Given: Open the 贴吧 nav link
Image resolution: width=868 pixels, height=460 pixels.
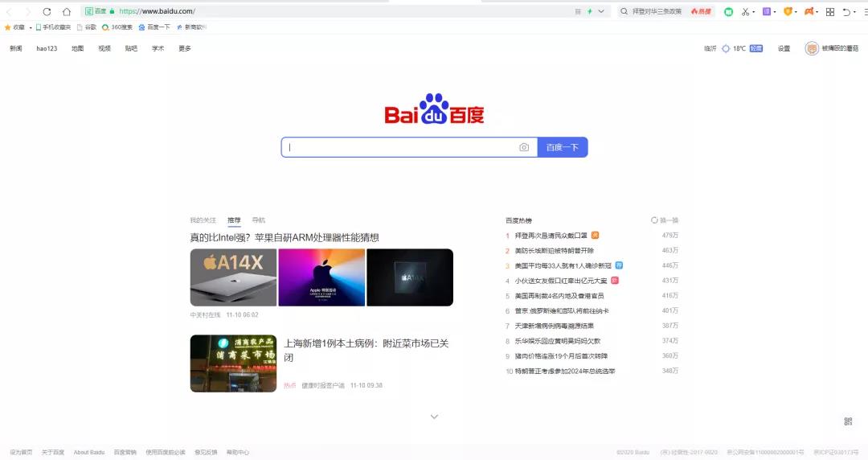Looking at the screenshot, I should pos(131,49).
